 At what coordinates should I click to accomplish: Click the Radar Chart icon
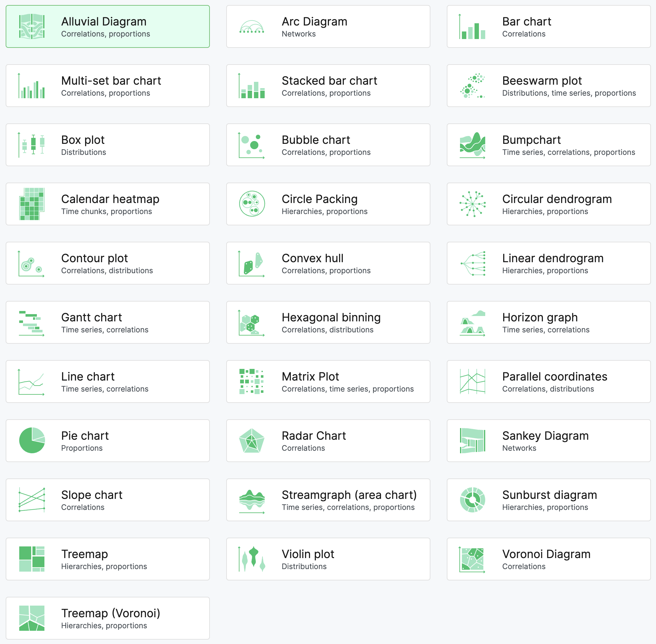tap(251, 440)
